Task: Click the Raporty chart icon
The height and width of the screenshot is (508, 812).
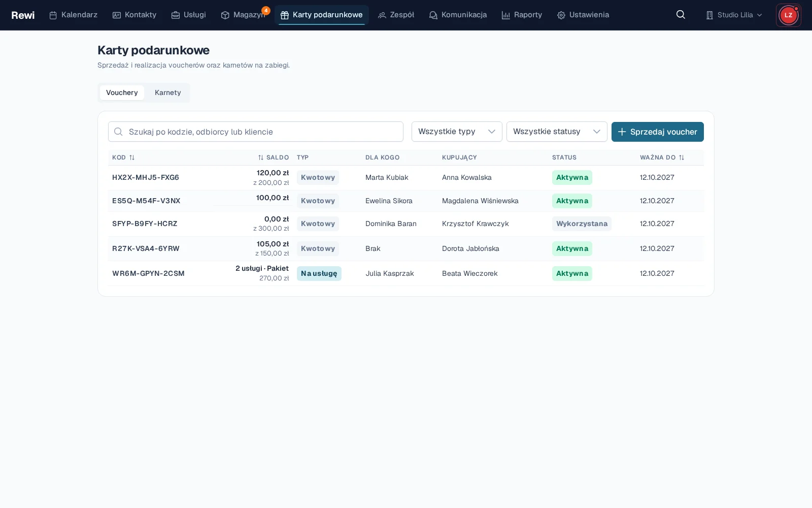Action: tap(505, 15)
